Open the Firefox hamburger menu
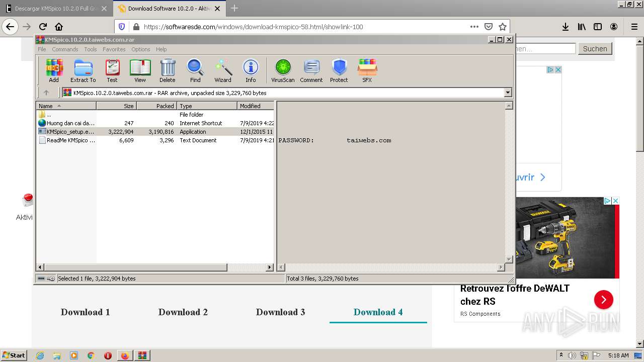The image size is (644, 362). click(634, 27)
